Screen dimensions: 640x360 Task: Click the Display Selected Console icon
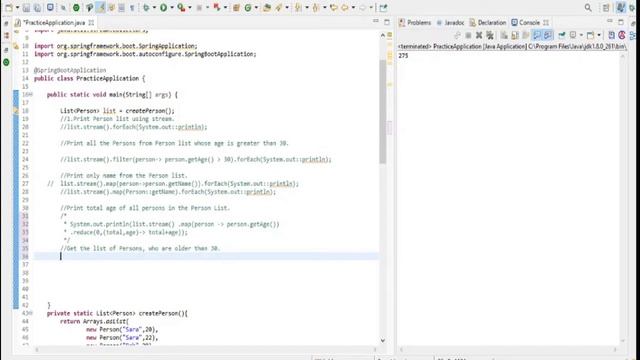(573, 36)
